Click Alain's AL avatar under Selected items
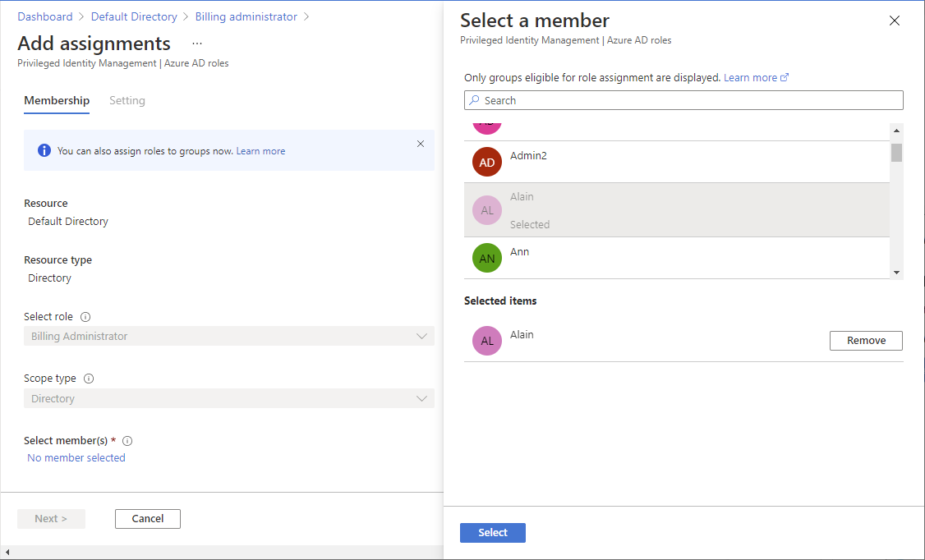 pos(486,341)
